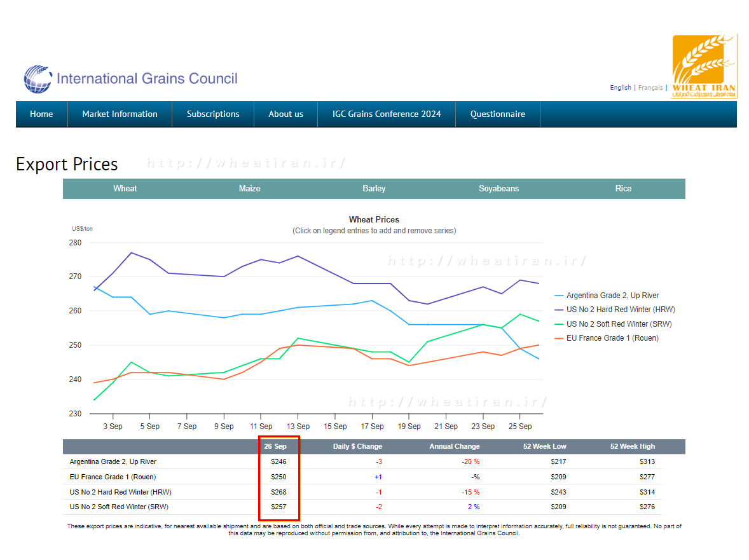Click the +1 daily change value
This screenshot has width=749, height=560.
(x=378, y=477)
